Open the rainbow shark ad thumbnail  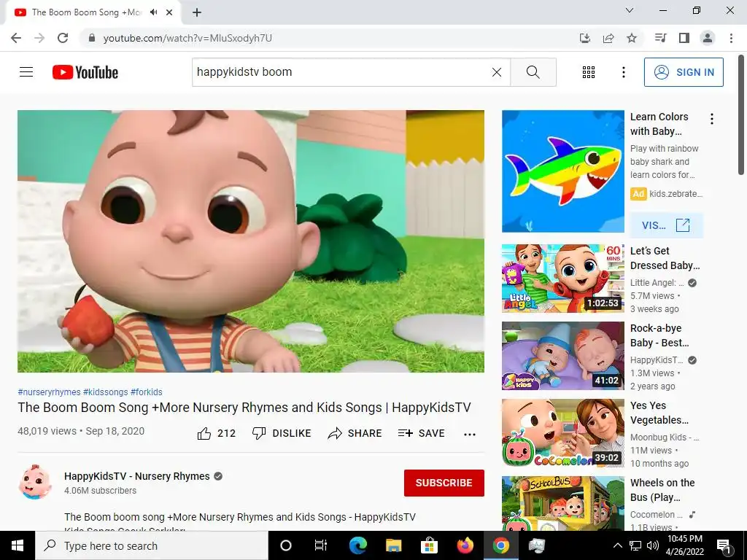[x=562, y=171]
